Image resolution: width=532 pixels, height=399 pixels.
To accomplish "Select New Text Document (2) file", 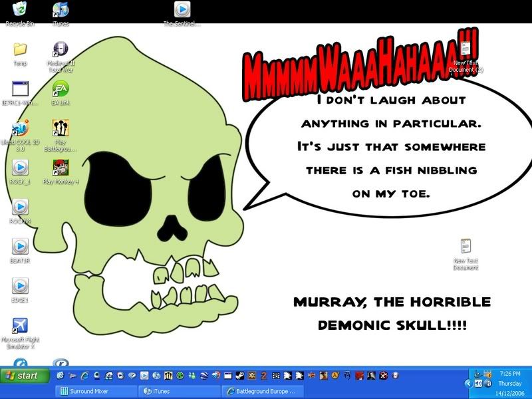I will click(x=466, y=57).
